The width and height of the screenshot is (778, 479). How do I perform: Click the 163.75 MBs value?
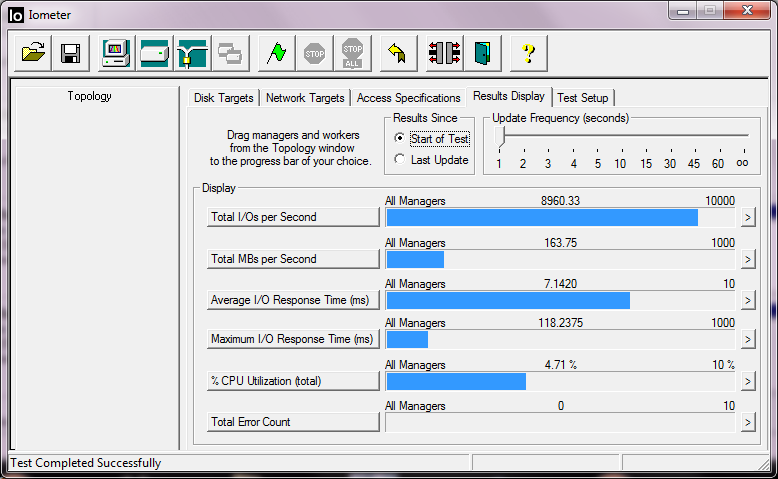[560, 243]
